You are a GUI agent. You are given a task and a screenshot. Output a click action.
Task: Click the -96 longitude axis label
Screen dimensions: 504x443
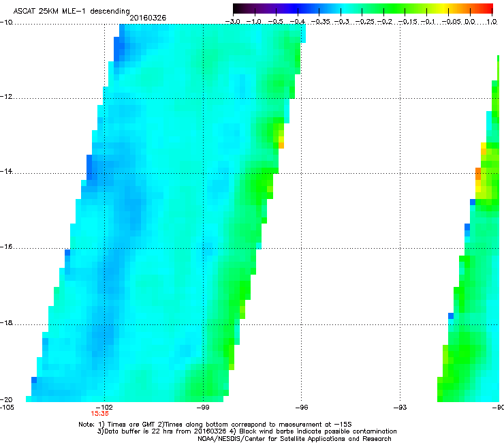(x=302, y=408)
